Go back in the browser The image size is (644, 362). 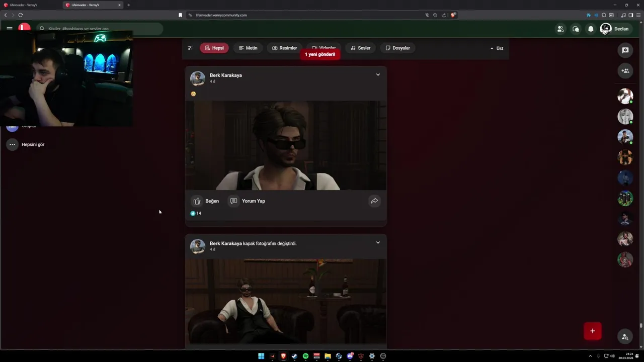pos(6,15)
